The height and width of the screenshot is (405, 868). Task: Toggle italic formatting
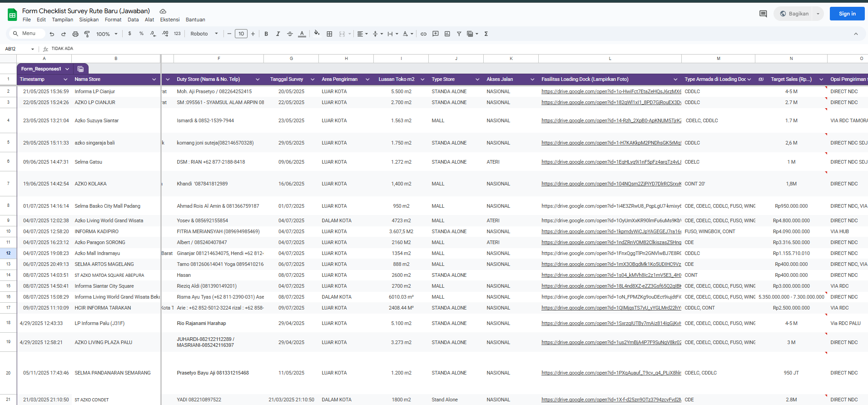(278, 34)
